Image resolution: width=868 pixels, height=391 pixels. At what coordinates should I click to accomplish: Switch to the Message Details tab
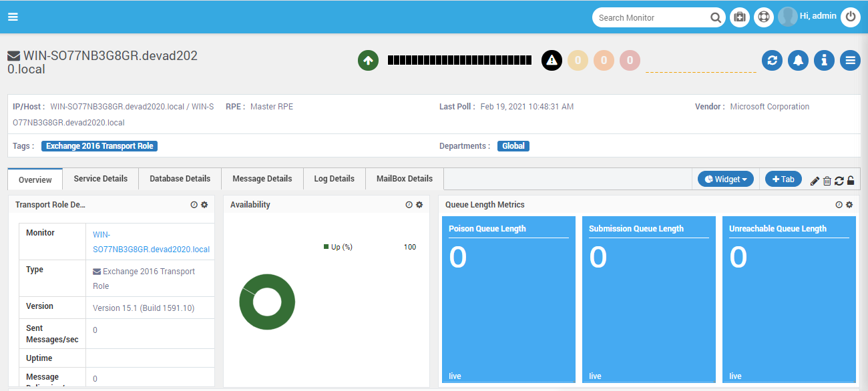point(262,179)
